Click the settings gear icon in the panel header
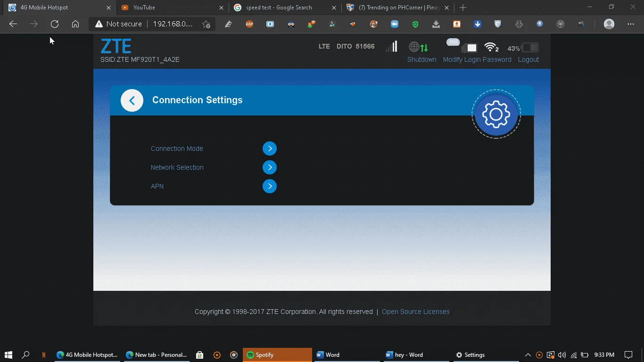 [496, 114]
